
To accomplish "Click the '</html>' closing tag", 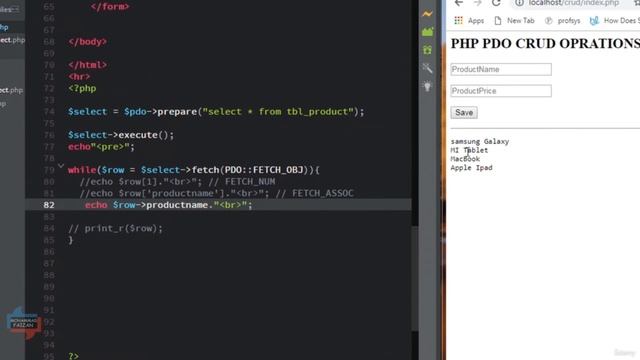I will click(87, 65).
